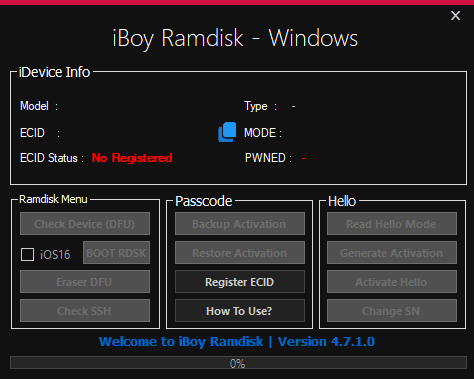Image resolution: width=474 pixels, height=379 pixels.
Task: Click the Change SN button
Action: 392,311
